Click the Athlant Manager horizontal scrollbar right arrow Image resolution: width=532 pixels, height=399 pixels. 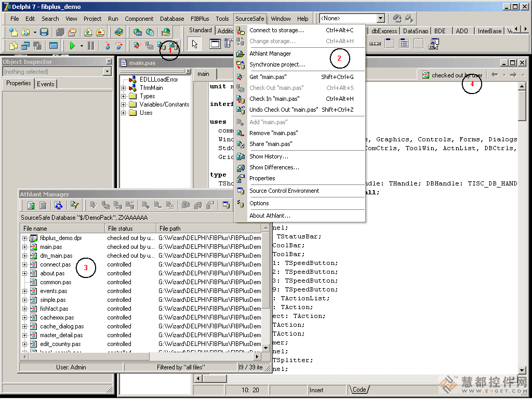(258, 356)
